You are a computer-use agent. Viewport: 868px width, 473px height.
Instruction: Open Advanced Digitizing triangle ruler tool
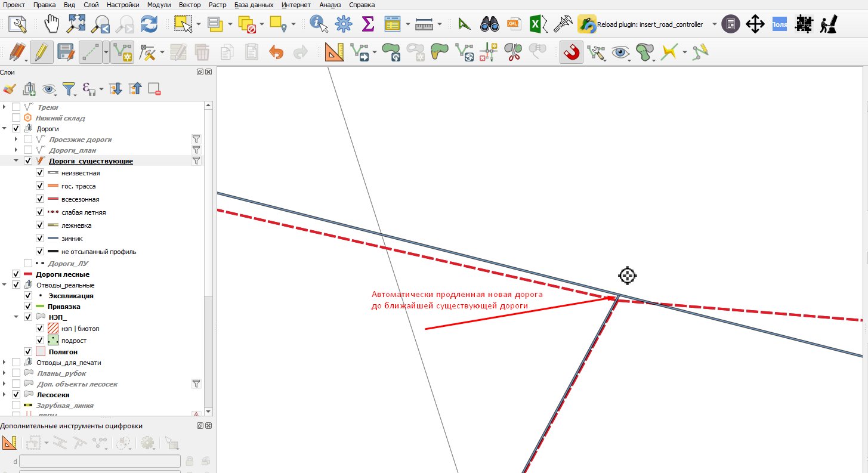335,52
